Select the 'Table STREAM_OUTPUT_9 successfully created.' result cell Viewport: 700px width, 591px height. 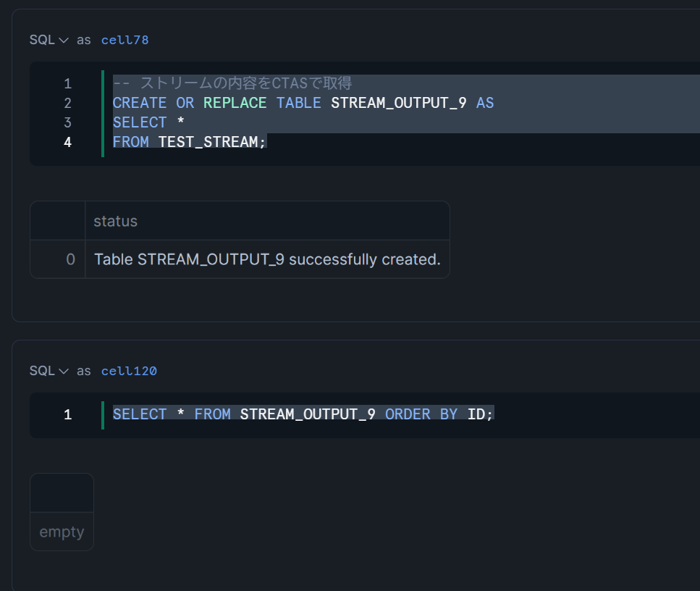267,259
